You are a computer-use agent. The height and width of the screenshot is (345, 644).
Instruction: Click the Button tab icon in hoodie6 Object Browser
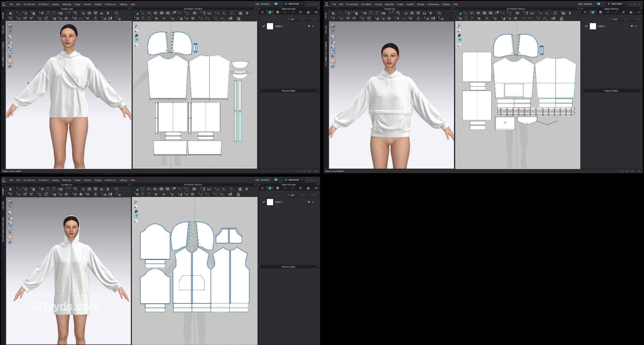tap(278, 188)
